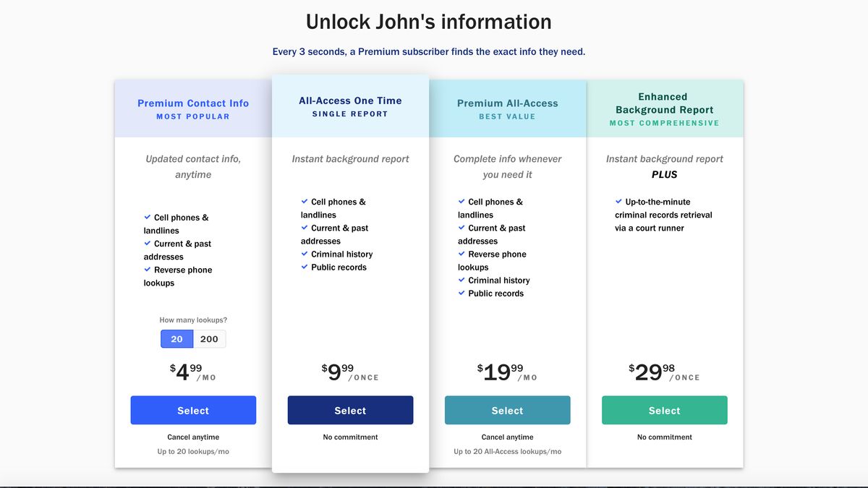Click the checkmark beside Public records

coord(304,267)
